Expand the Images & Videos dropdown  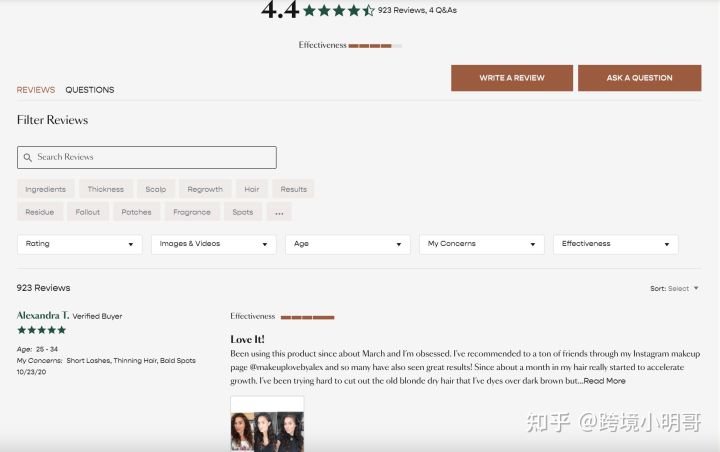214,244
